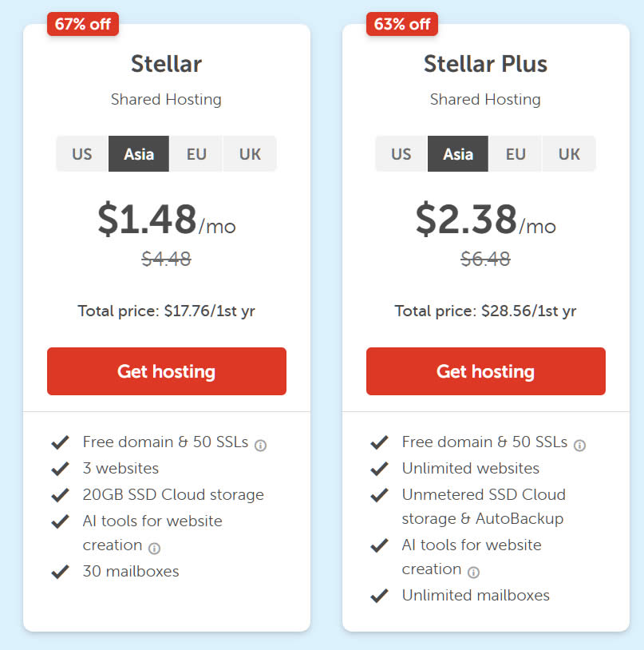The height and width of the screenshot is (650, 644).
Task: Select US datacenter for Stellar Plus
Action: pos(401,154)
